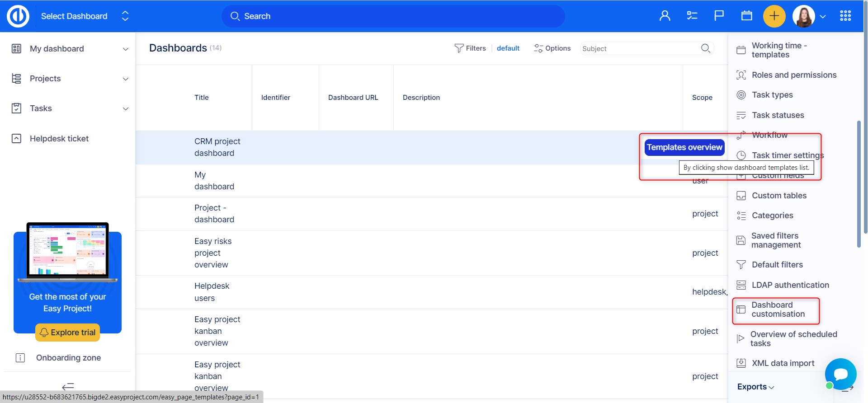Click the Easy Project logo icon

point(18,16)
